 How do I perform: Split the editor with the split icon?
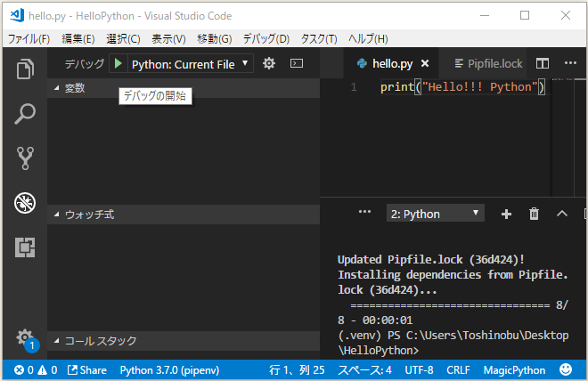click(x=543, y=63)
